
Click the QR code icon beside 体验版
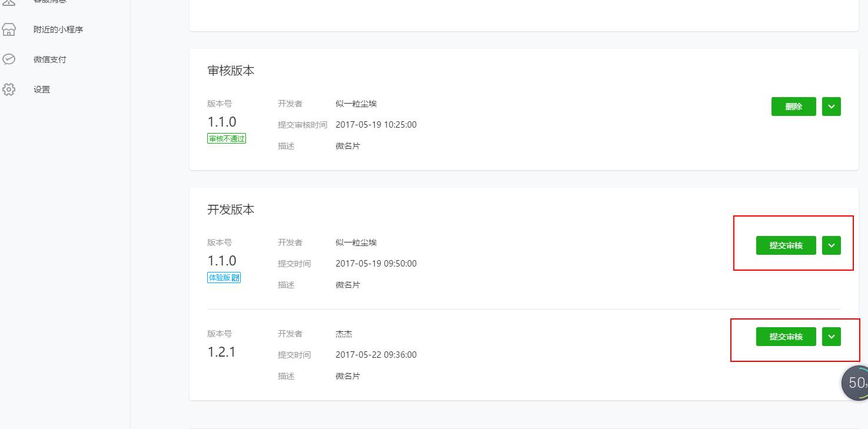235,277
